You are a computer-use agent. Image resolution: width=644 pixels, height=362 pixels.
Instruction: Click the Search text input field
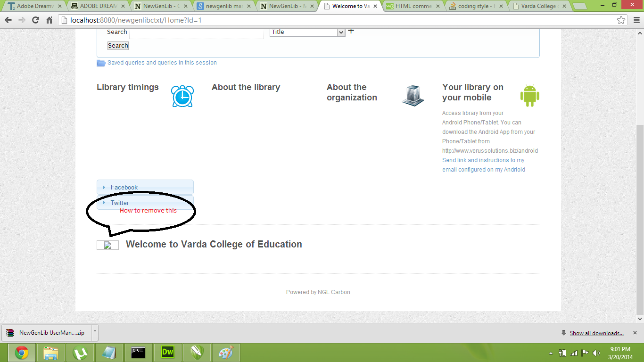(196, 33)
